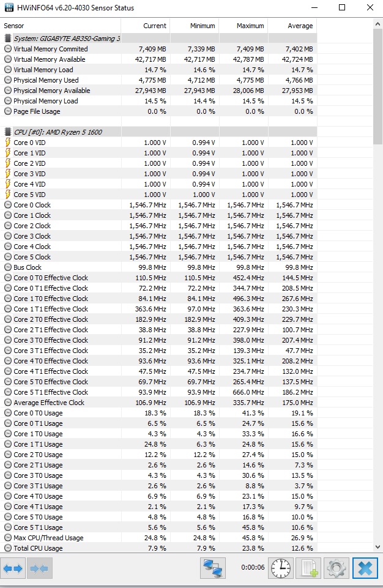Click the log file icon with the plus
This screenshot has width=383, height=588.
point(309,568)
